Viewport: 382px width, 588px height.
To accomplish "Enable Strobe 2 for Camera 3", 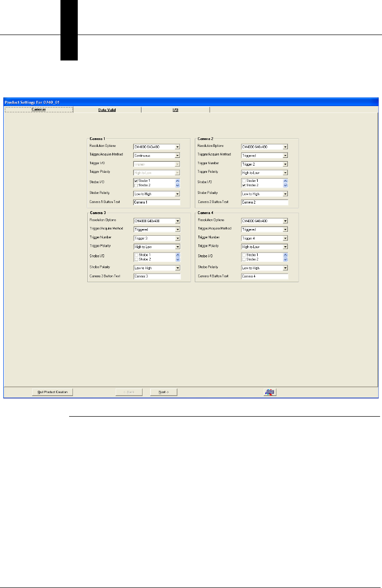I will (136, 259).
